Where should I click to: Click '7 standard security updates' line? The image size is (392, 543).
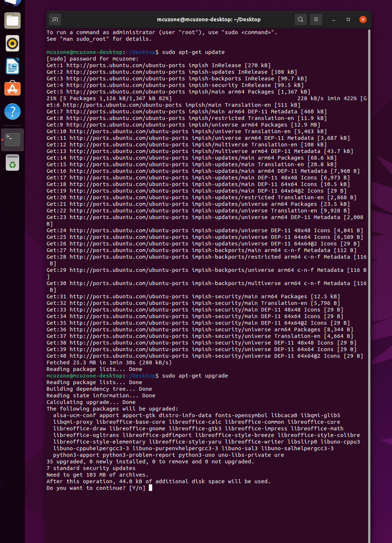click(91, 468)
